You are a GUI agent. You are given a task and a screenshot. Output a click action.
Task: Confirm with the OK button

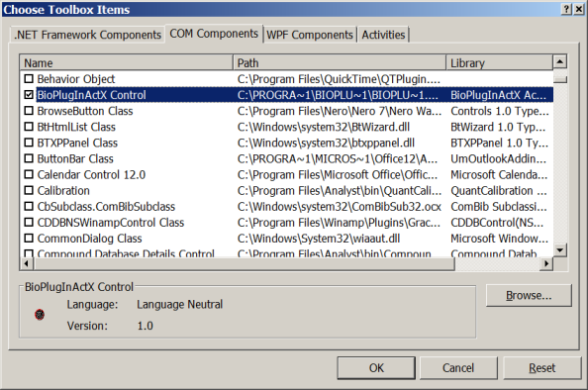tap(376, 368)
